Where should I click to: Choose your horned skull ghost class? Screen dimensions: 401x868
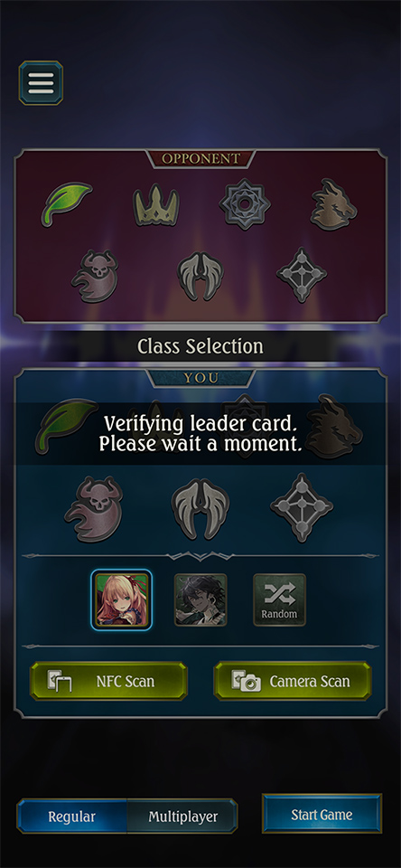pyautogui.click(x=93, y=509)
